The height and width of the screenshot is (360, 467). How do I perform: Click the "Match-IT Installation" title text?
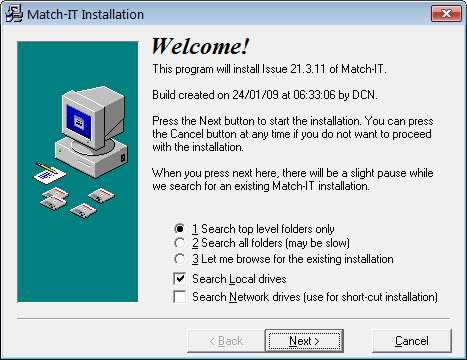point(85,14)
